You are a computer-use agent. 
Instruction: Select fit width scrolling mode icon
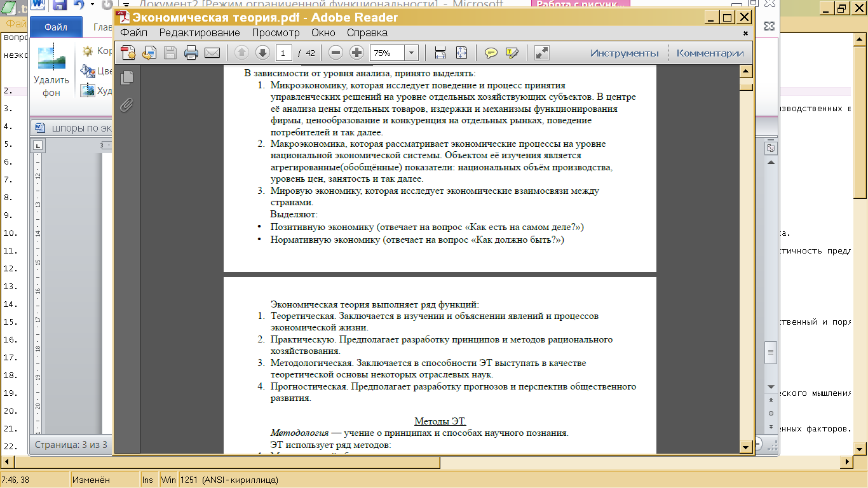(x=440, y=53)
